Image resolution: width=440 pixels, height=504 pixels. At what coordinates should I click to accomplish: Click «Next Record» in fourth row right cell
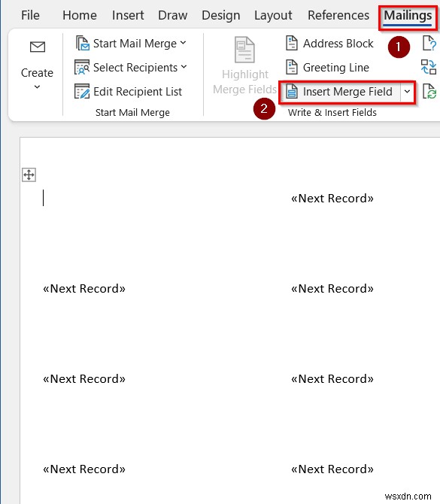click(332, 469)
